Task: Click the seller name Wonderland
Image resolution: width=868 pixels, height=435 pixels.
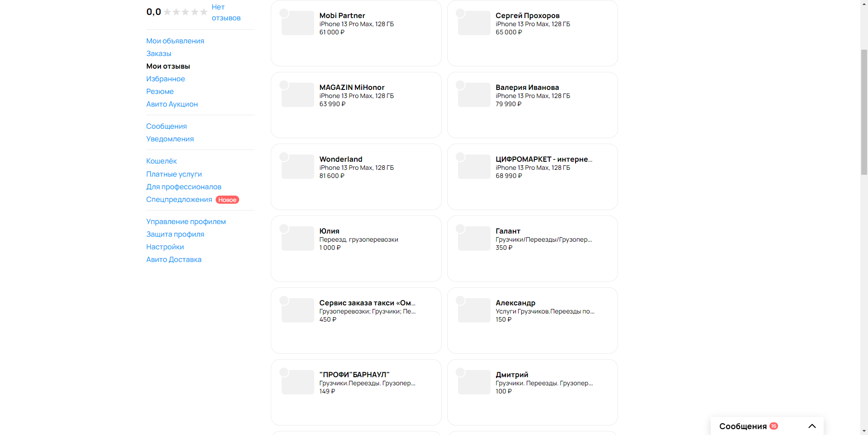Action: click(x=341, y=159)
